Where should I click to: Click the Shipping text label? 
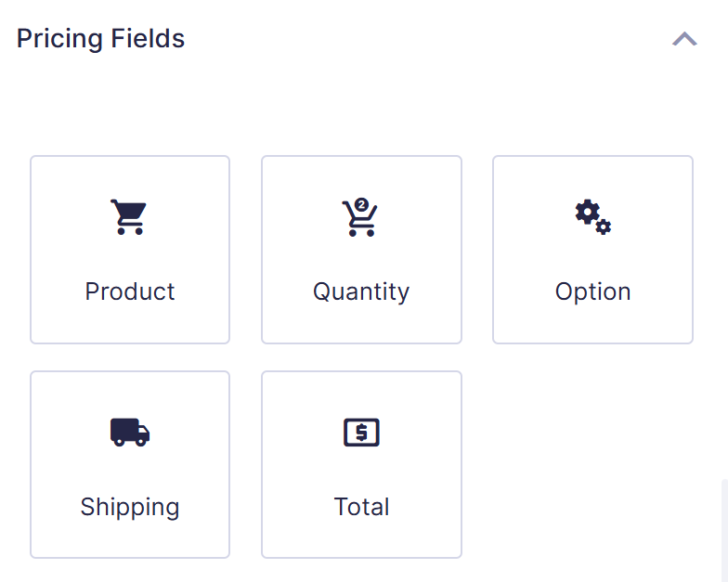pyautogui.click(x=130, y=507)
